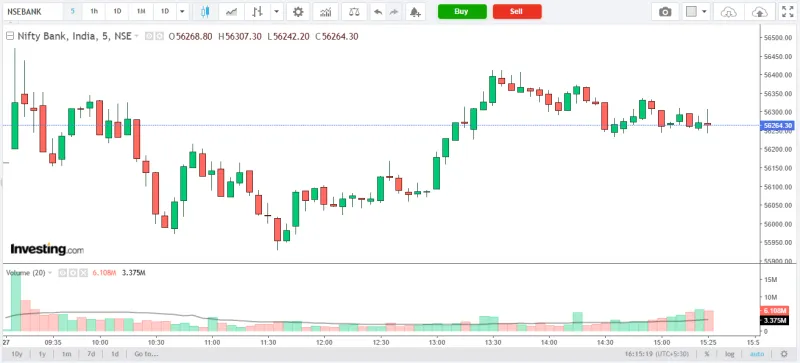The image size is (800, 363).
Task: Toggle auto scale
Action: click(757, 354)
